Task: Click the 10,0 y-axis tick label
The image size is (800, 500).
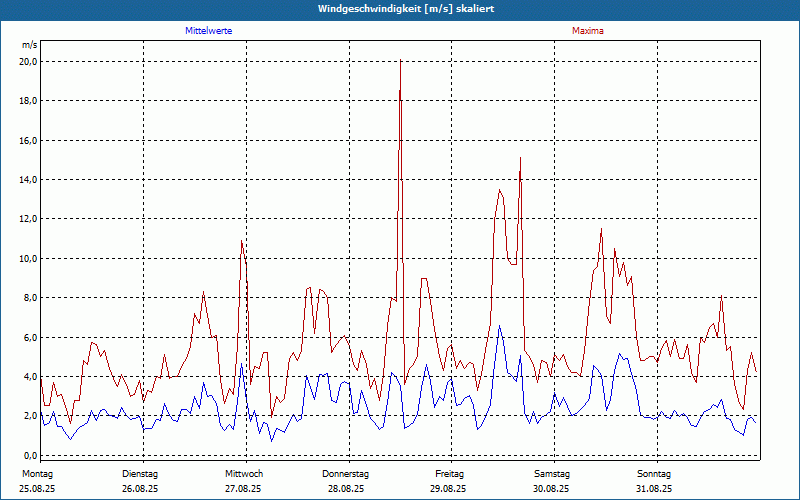Action: tap(28, 258)
